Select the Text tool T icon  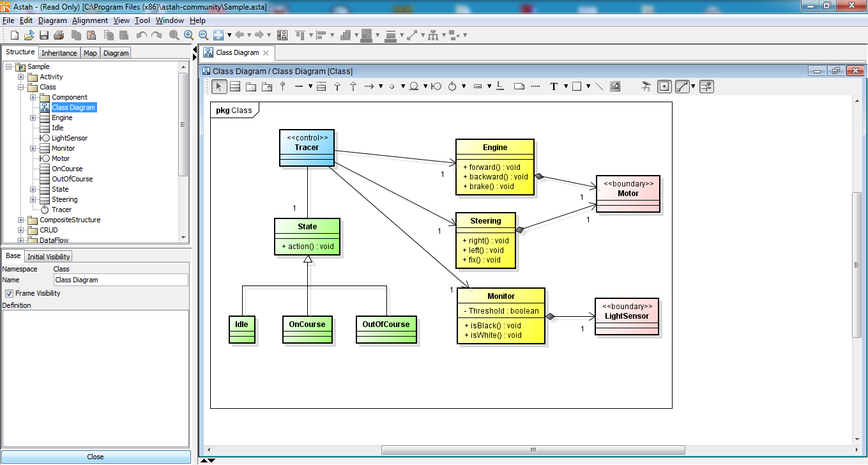pyautogui.click(x=554, y=86)
